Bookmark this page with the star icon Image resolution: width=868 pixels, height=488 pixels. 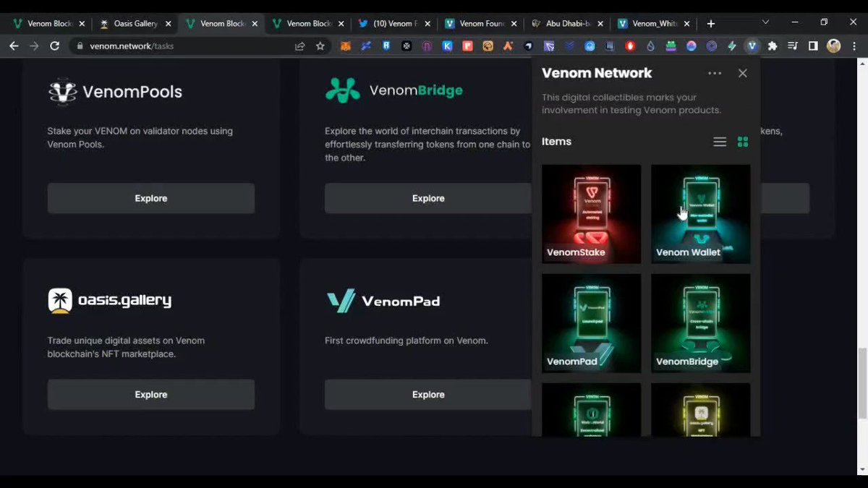coord(320,46)
